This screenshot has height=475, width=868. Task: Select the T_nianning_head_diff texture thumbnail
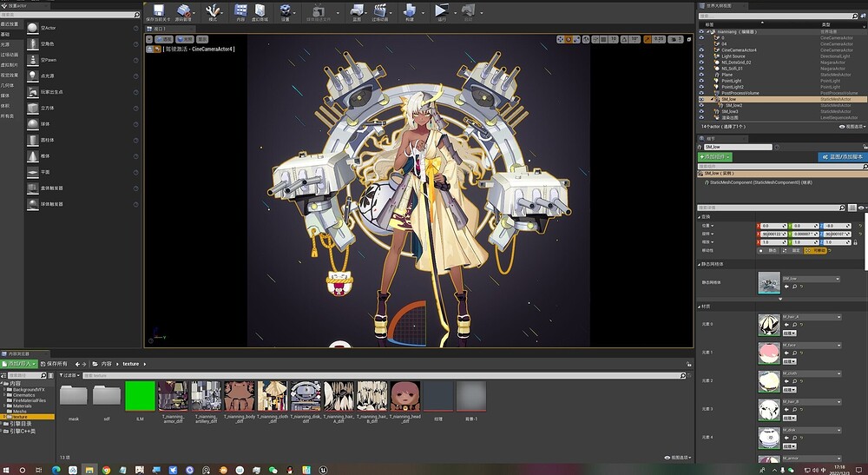405,396
